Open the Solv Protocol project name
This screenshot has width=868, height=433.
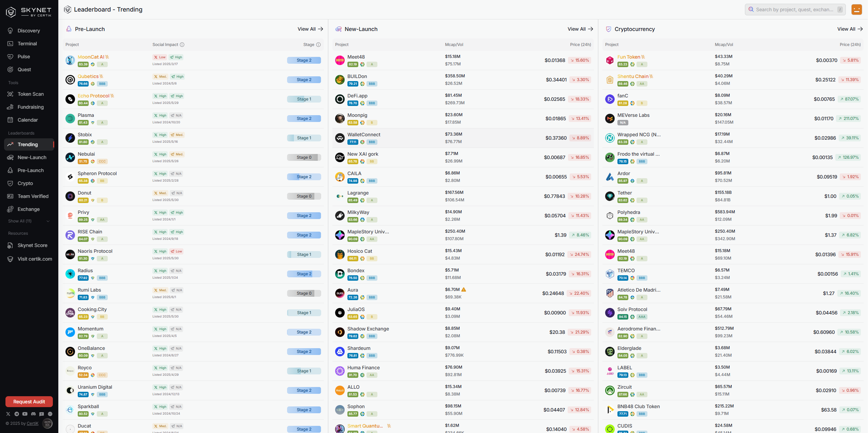click(632, 310)
